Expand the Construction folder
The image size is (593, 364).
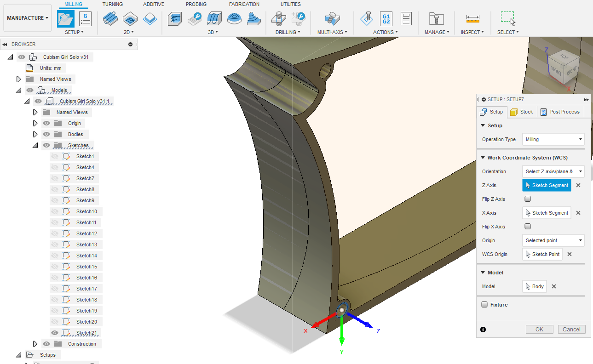tap(35, 344)
